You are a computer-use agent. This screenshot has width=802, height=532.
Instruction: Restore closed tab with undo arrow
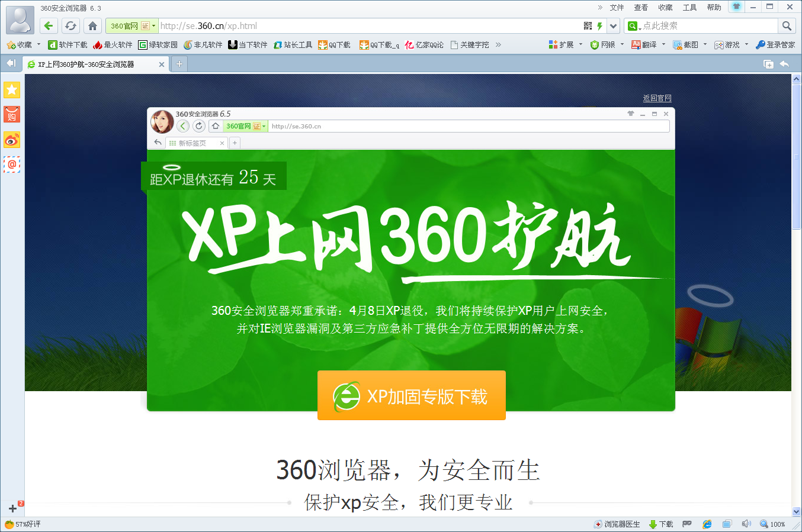(784, 64)
